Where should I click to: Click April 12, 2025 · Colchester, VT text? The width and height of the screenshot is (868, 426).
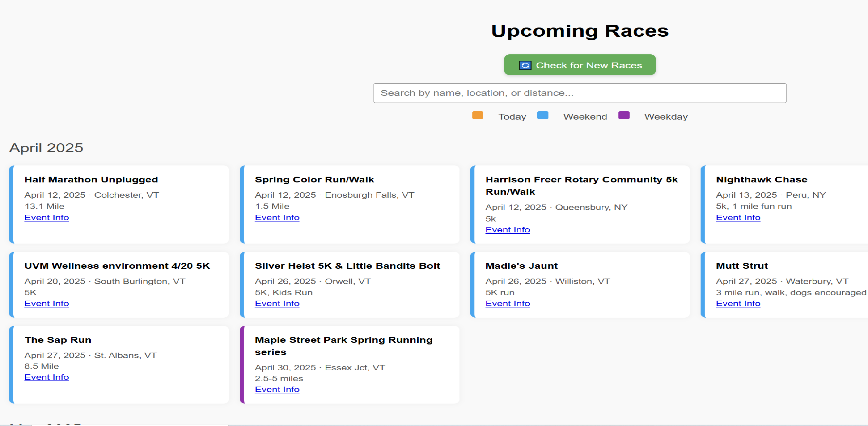[x=92, y=195]
